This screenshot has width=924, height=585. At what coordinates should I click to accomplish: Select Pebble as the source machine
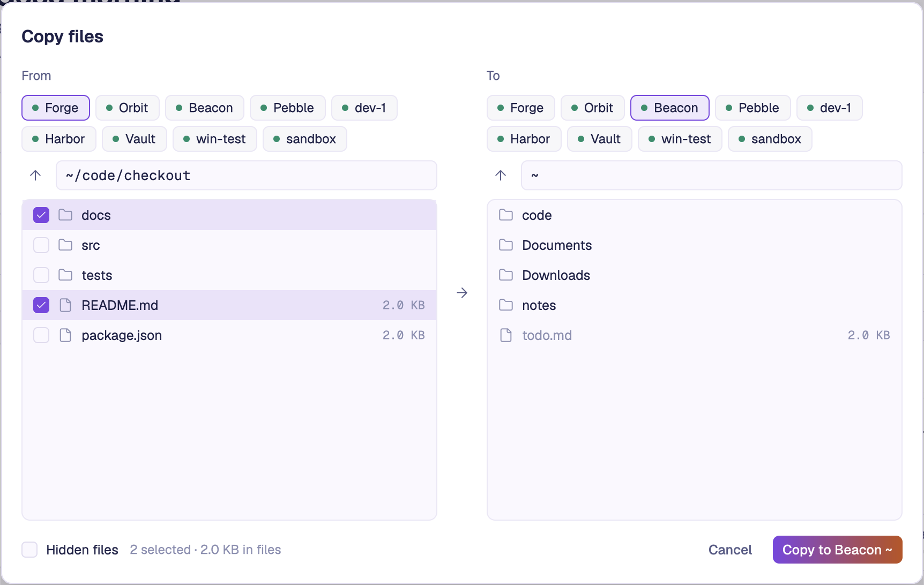coord(288,108)
